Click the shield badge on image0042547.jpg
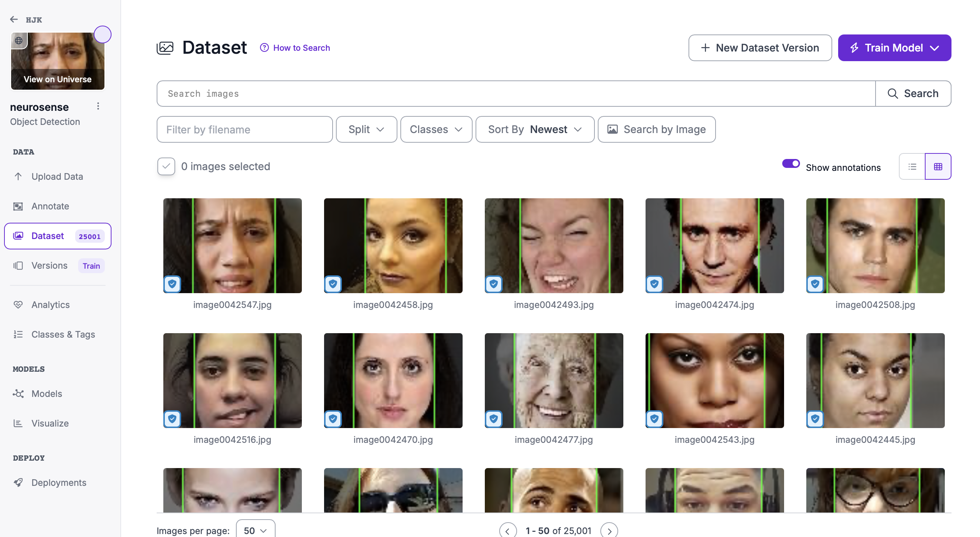980x537 pixels. click(x=172, y=284)
